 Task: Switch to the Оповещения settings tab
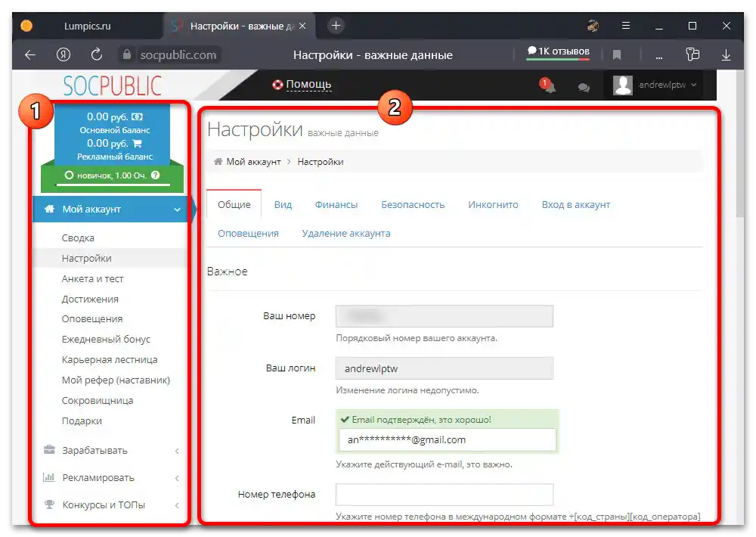tap(248, 234)
